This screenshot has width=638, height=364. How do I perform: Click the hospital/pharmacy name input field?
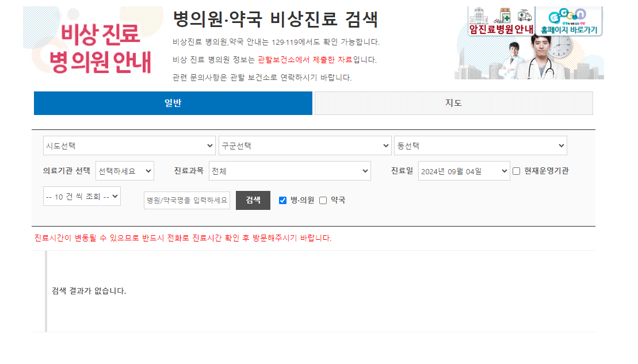(x=186, y=200)
